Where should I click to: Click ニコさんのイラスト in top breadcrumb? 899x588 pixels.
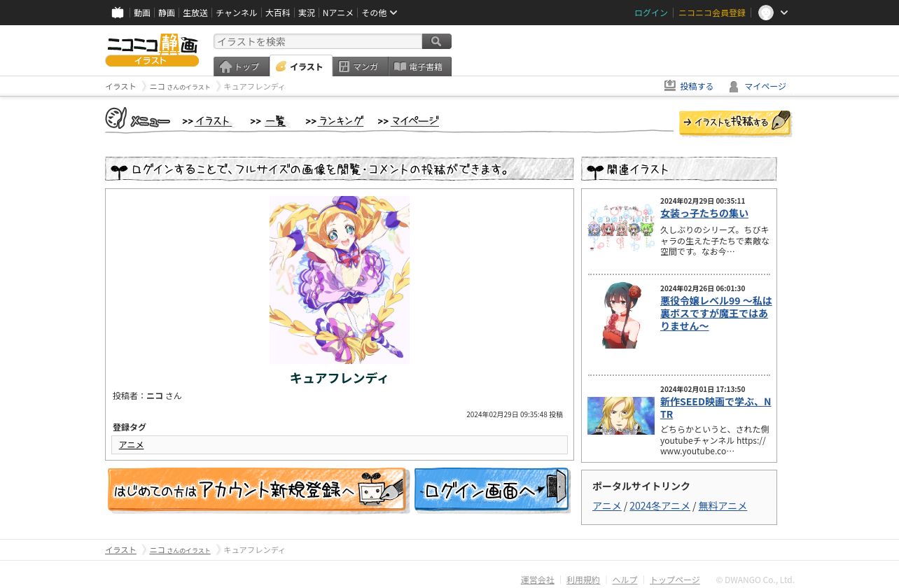pyautogui.click(x=180, y=87)
